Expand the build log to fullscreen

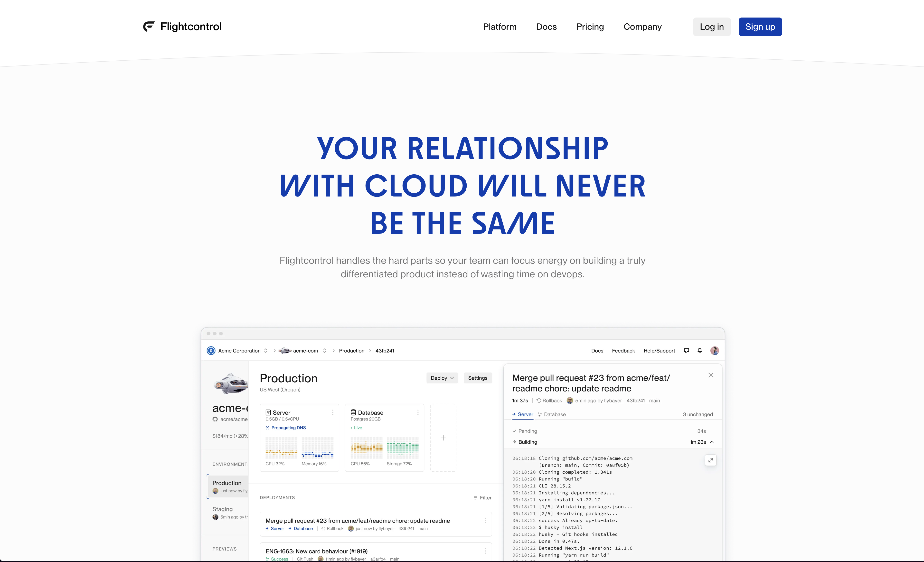tap(710, 460)
